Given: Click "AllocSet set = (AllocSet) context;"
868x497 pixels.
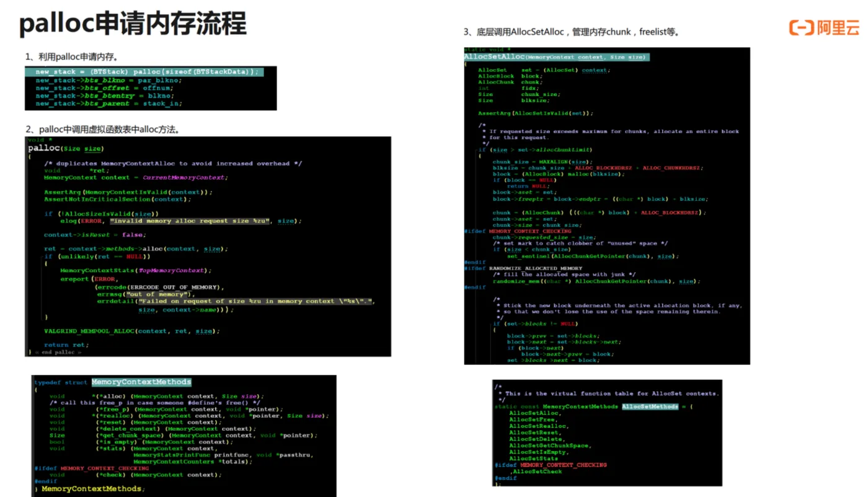Looking at the screenshot, I should (544, 70).
